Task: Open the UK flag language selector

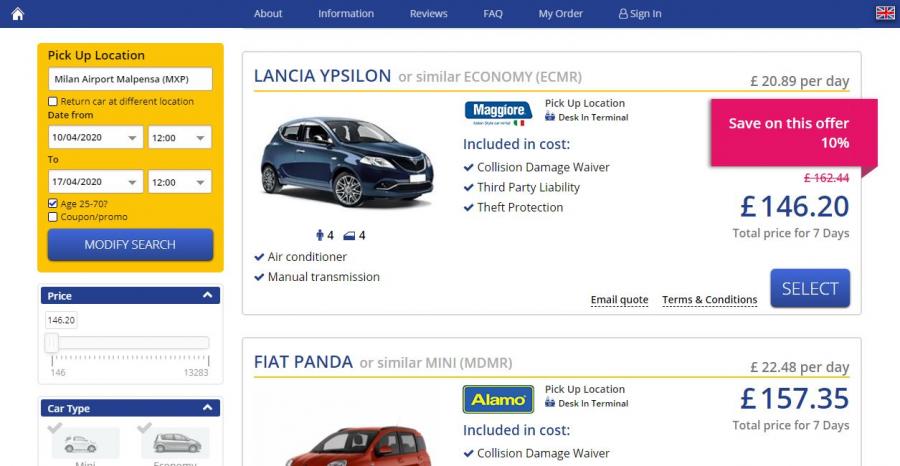Action: (x=885, y=13)
